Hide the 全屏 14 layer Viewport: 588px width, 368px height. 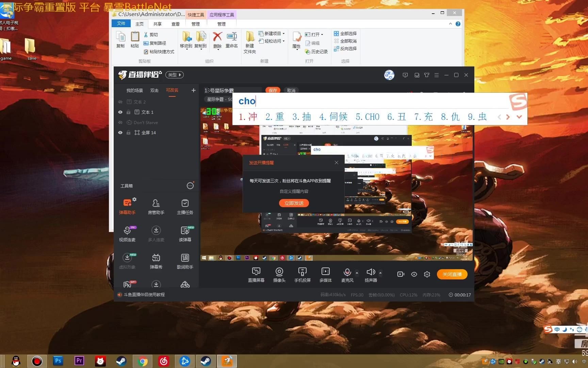[120, 133]
